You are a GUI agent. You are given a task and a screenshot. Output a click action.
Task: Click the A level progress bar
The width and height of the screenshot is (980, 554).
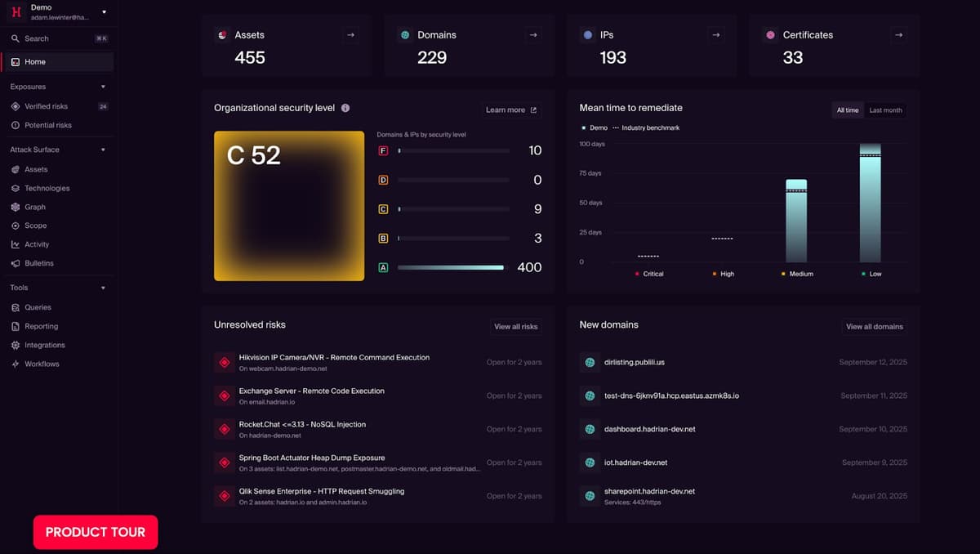click(453, 267)
